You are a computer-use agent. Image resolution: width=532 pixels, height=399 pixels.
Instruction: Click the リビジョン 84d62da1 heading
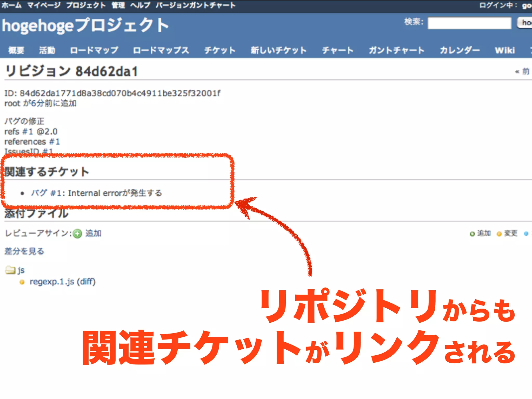[x=71, y=71]
